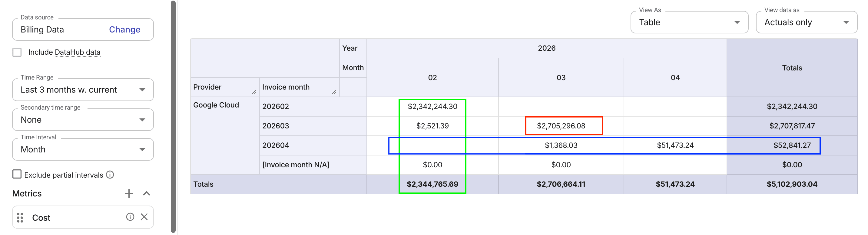Click the Exclude partial intervals info icon
Viewport: 868px width, 235px height.
pyautogui.click(x=110, y=175)
